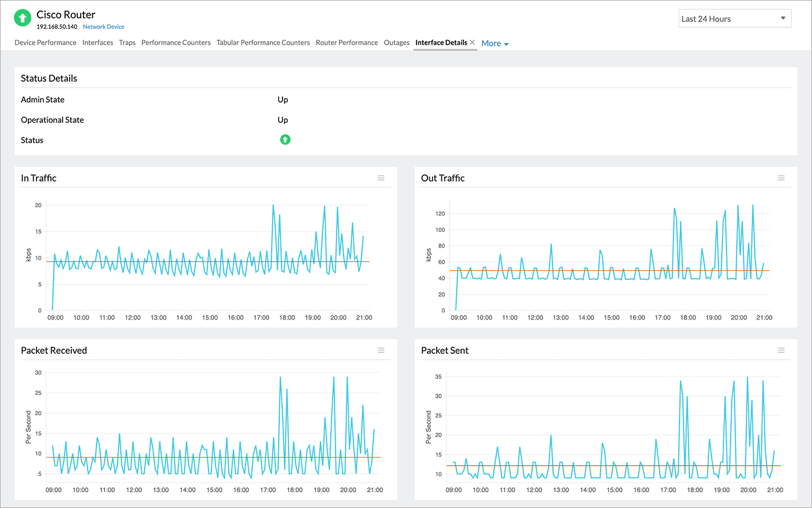View the Outages tab
This screenshot has height=508, width=812.
point(397,42)
